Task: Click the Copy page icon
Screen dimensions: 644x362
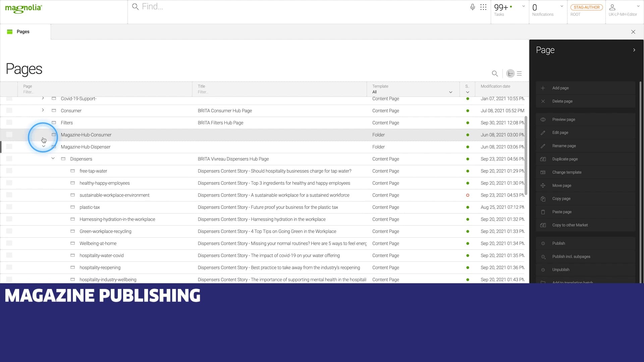Action: (x=543, y=199)
